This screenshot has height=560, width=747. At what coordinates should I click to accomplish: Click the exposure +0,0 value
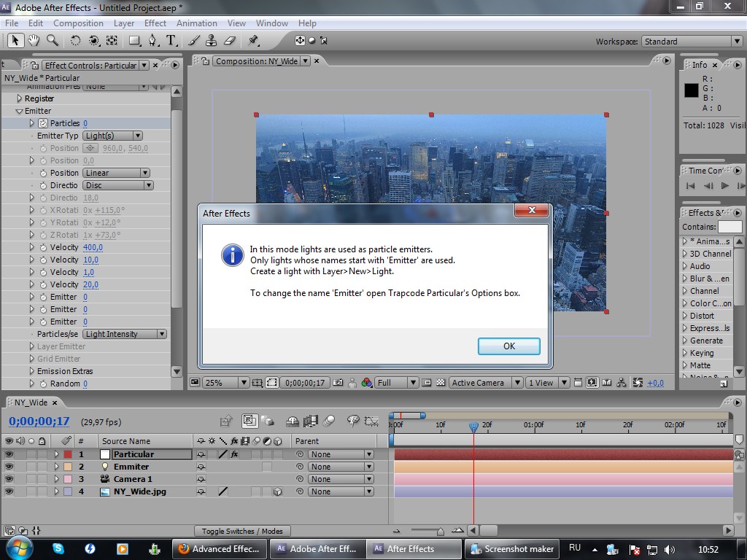(656, 383)
